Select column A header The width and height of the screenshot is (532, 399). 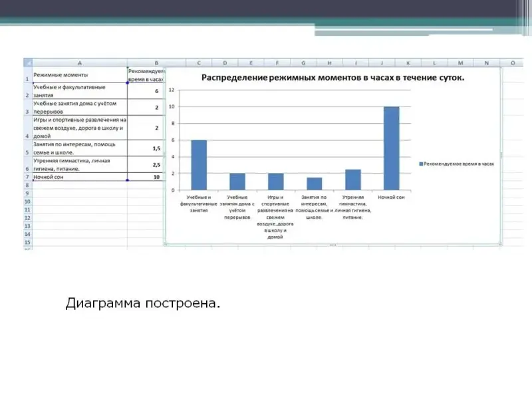(x=80, y=63)
